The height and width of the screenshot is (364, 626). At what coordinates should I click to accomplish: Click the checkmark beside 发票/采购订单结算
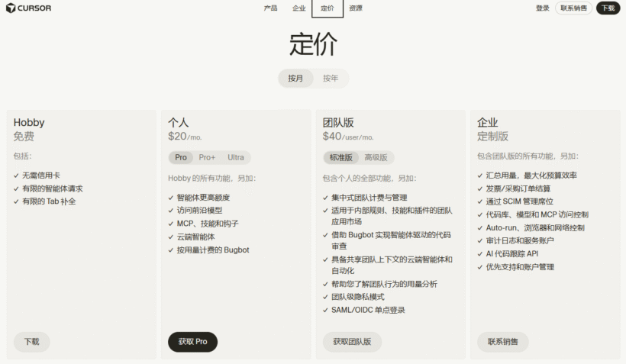click(x=480, y=188)
